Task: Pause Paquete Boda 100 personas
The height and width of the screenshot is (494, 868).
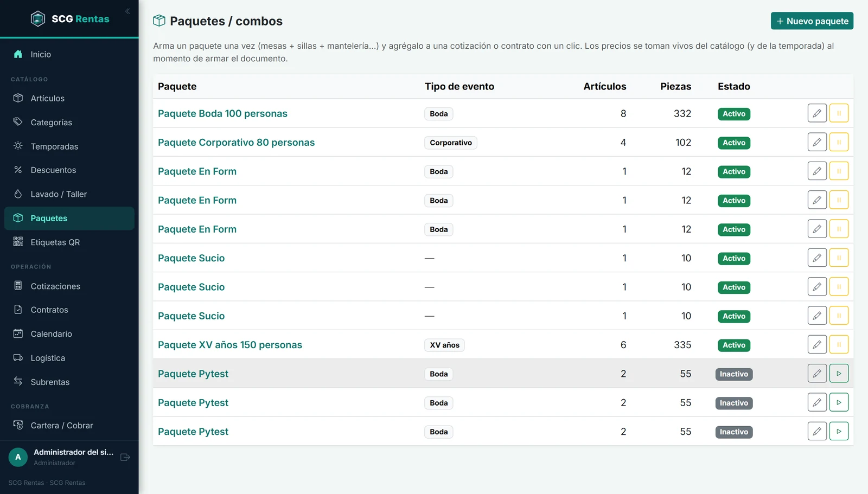Action: point(839,113)
